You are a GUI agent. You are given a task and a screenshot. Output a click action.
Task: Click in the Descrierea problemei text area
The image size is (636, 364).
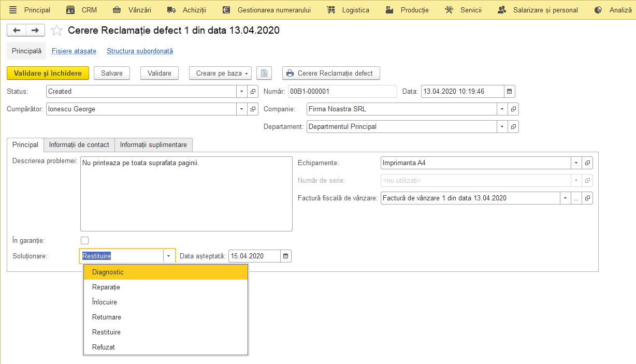186,194
